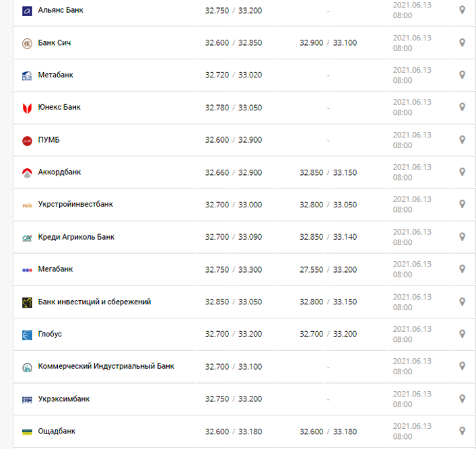
Task: Open the Глобус bank link
Action: tap(50, 335)
